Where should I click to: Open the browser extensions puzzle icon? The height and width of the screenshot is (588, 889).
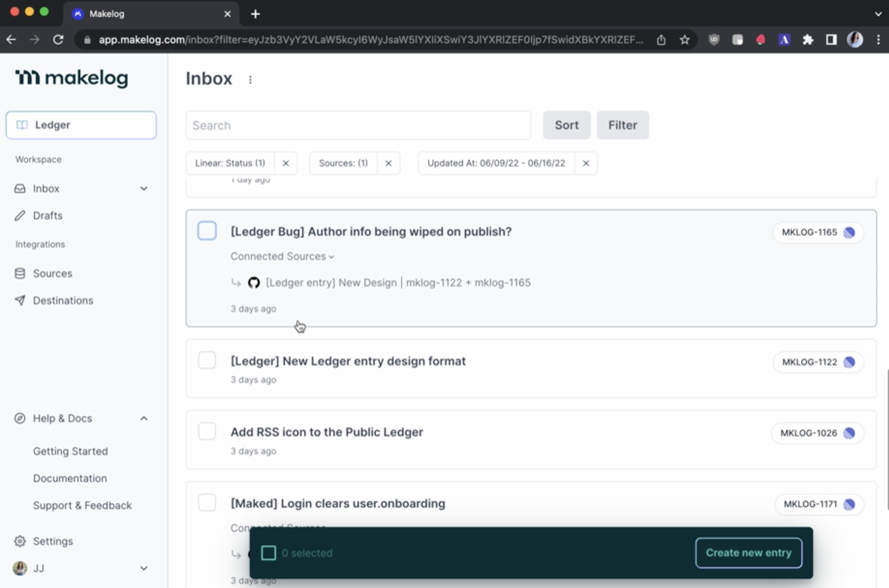tap(807, 40)
